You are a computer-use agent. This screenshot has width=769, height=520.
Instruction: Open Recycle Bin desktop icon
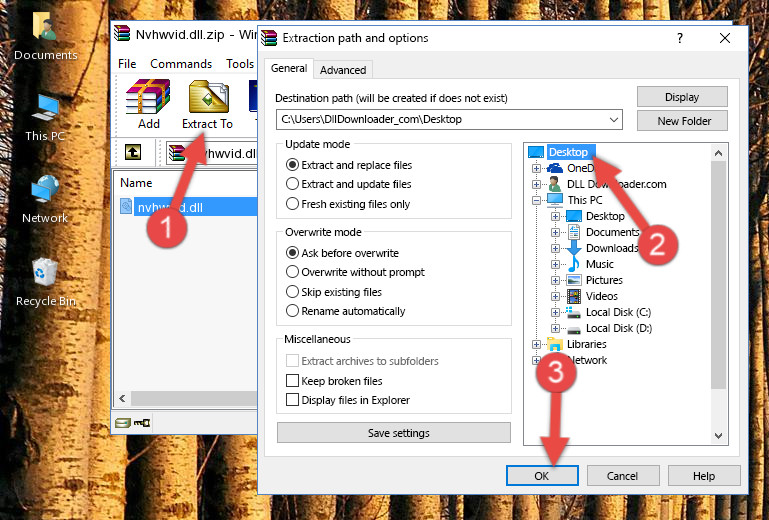coord(45,283)
